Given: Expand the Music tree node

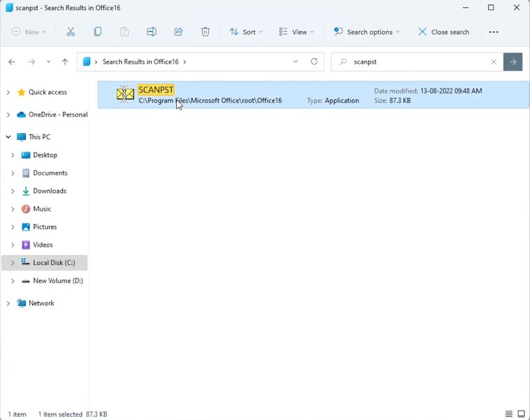Looking at the screenshot, I should pos(13,209).
